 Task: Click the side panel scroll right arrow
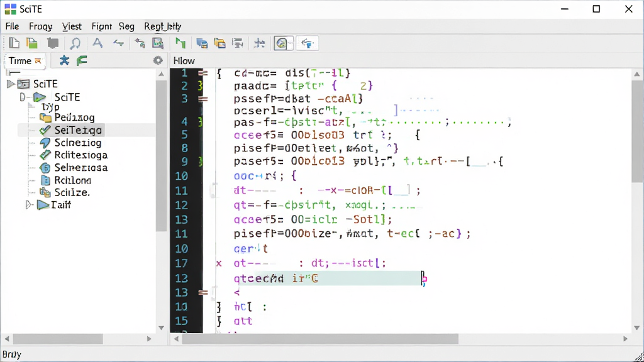pyautogui.click(x=149, y=339)
